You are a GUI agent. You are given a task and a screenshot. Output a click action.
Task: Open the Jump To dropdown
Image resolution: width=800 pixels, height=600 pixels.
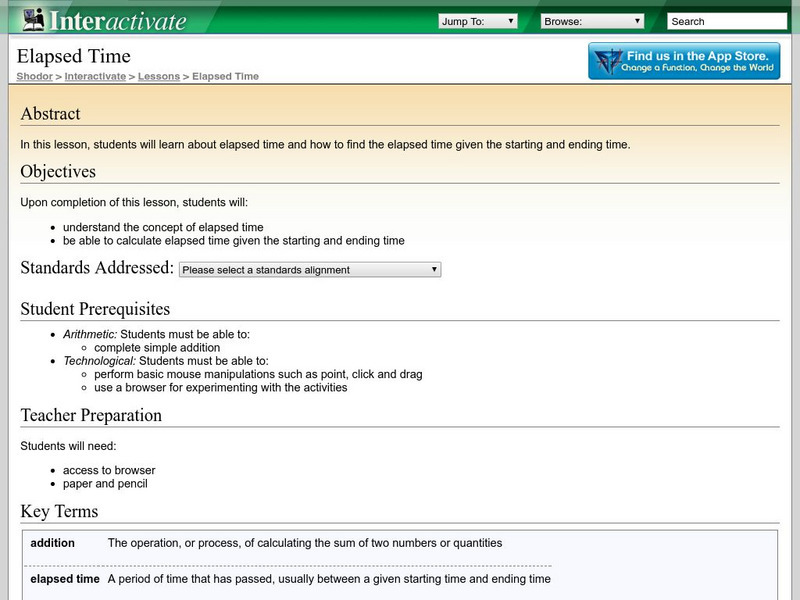478,21
